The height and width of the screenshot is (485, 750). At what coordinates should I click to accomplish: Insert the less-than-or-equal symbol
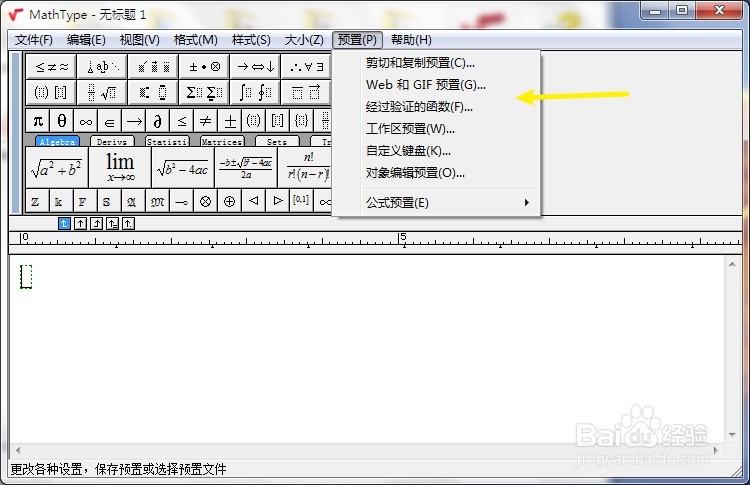coord(182,121)
